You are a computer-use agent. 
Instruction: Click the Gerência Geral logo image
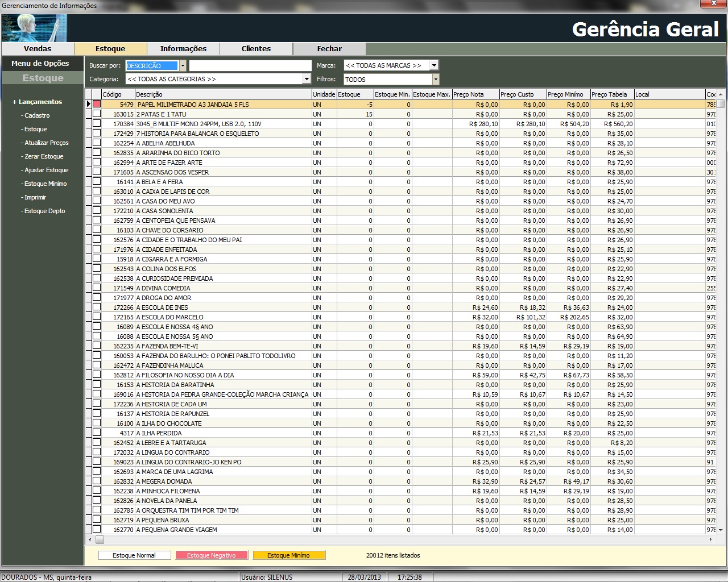pyautogui.click(x=34, y=28)
